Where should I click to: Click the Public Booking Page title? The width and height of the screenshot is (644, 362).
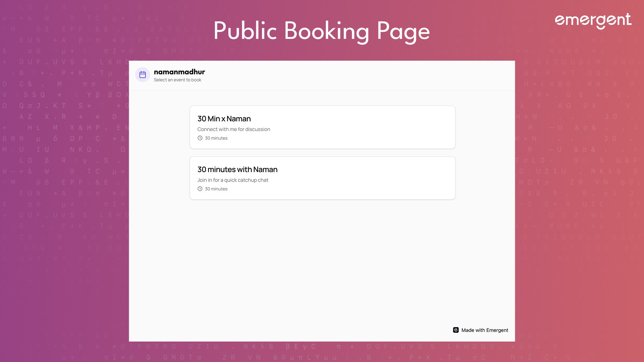click(321, 31)
